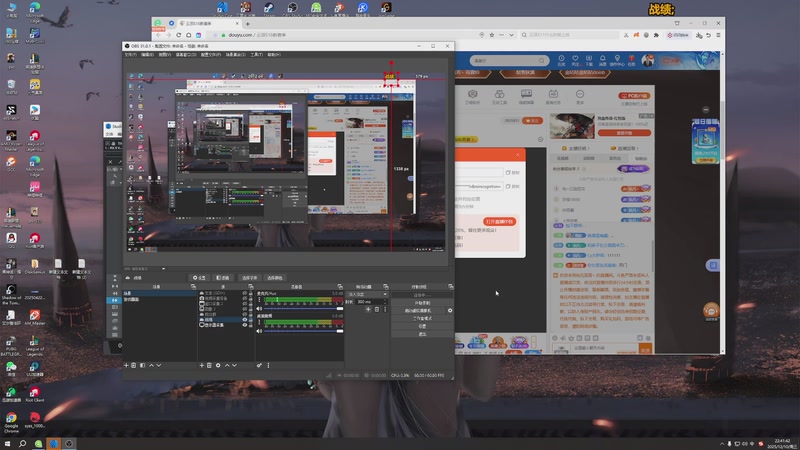Hide the selected highlighted source via eye
This screenshot has height=450, width=800.
coord(245,319)
